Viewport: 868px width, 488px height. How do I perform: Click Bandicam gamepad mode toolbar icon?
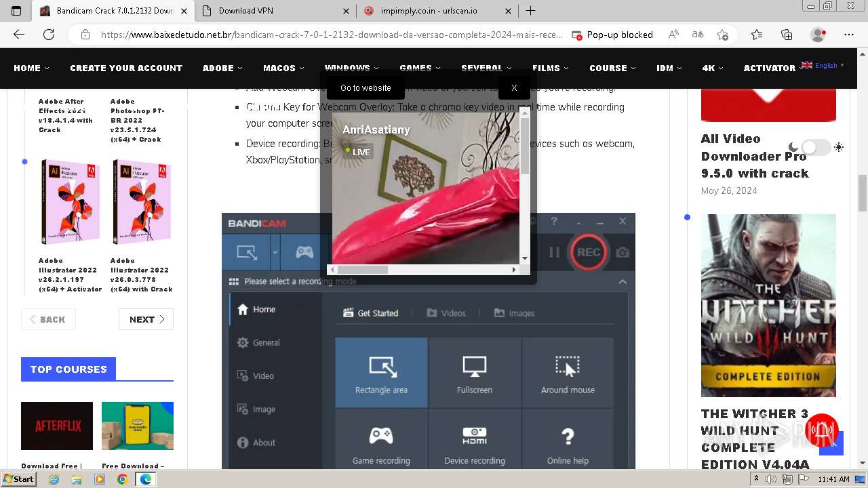click(x=304, y=252)
